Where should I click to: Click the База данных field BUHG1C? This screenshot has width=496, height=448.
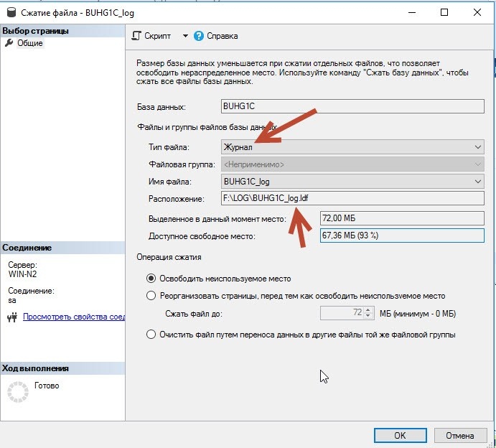(x=352, y=106)
